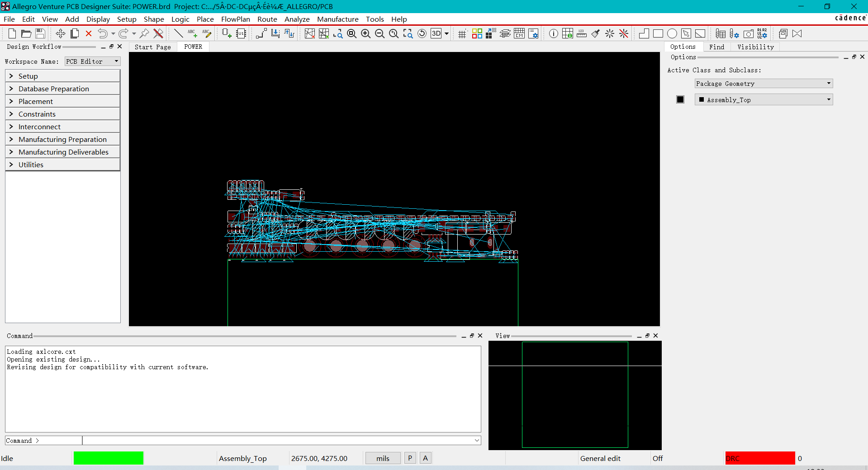The height and width of the screenshot is (470, 868).
Task: Click the red DRC status indicator
Action: tap(760, 458)
